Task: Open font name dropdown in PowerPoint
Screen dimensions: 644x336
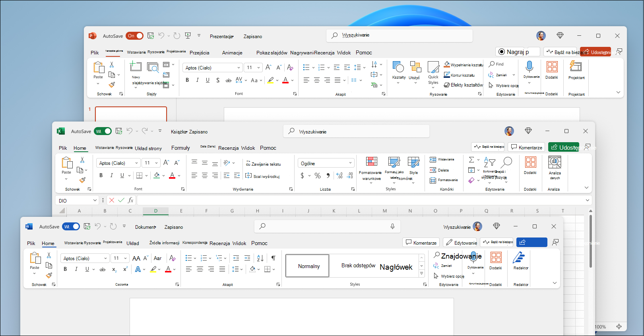Action: (x=239, y=68)
